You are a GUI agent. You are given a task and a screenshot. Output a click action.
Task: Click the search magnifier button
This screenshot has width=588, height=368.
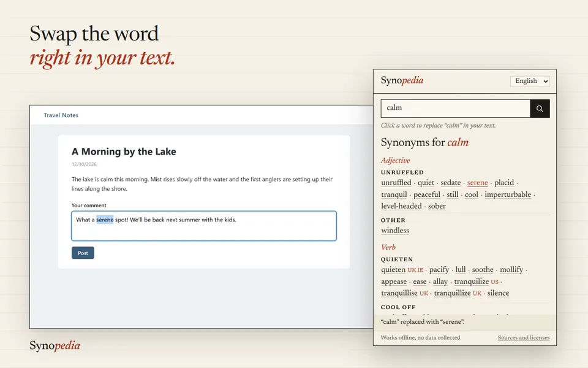pos(540,109)
